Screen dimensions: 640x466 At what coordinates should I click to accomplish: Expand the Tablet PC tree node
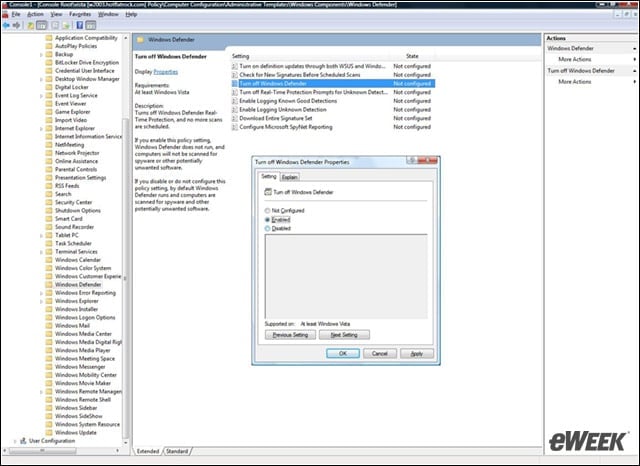(41, 235)
